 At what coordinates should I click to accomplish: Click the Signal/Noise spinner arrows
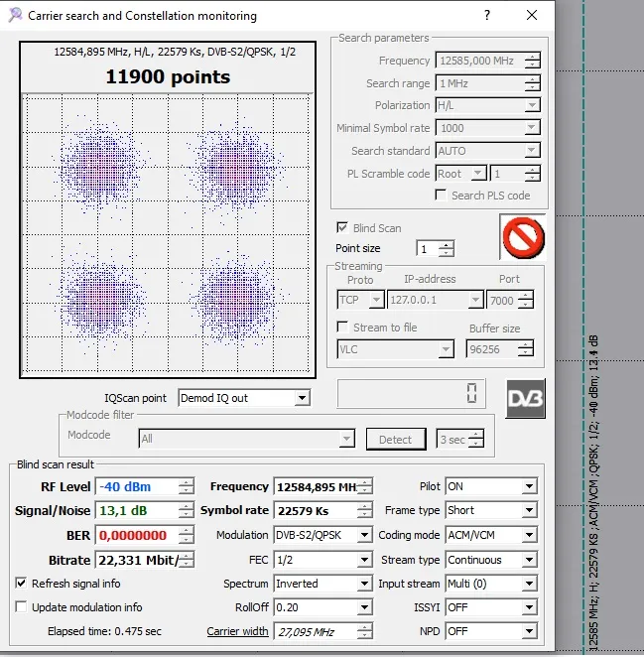coord(186,510)
